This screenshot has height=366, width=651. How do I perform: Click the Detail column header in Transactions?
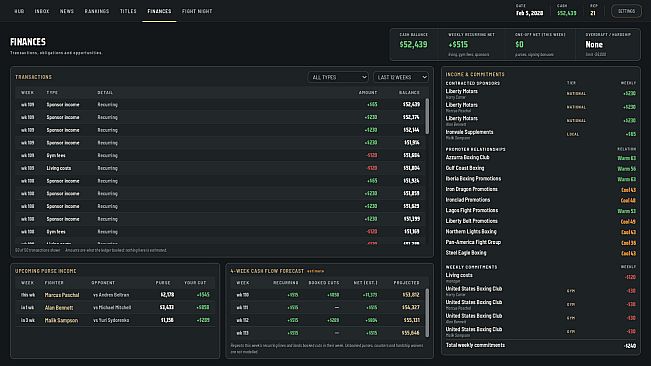[x=105, y=93]
